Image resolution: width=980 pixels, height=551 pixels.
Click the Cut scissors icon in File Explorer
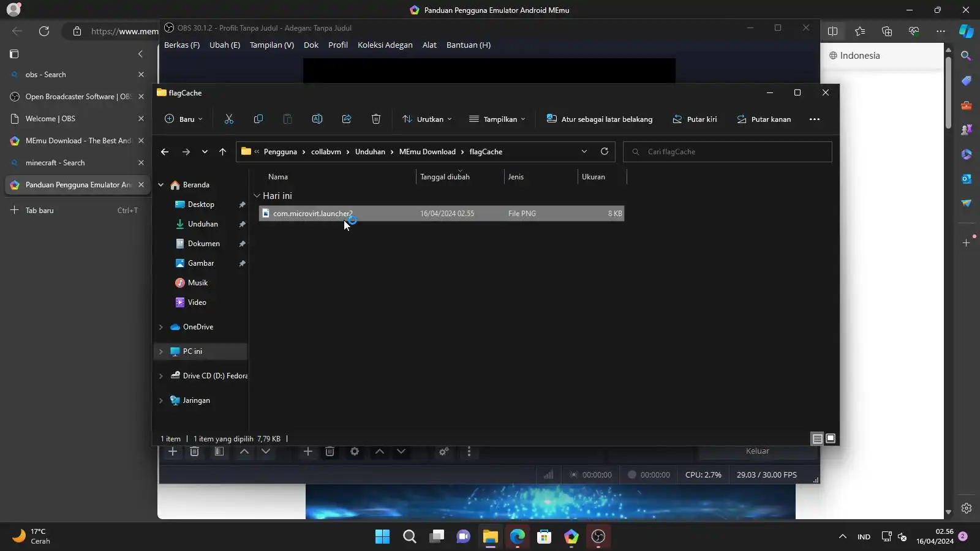229,119
